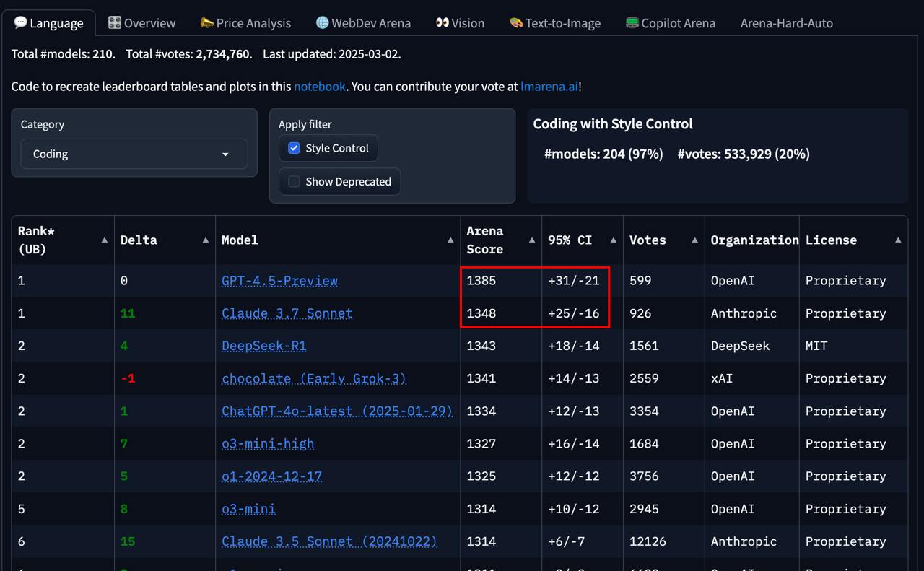
Task: Sort by Votes column arrow
Action: coord(694,240)
